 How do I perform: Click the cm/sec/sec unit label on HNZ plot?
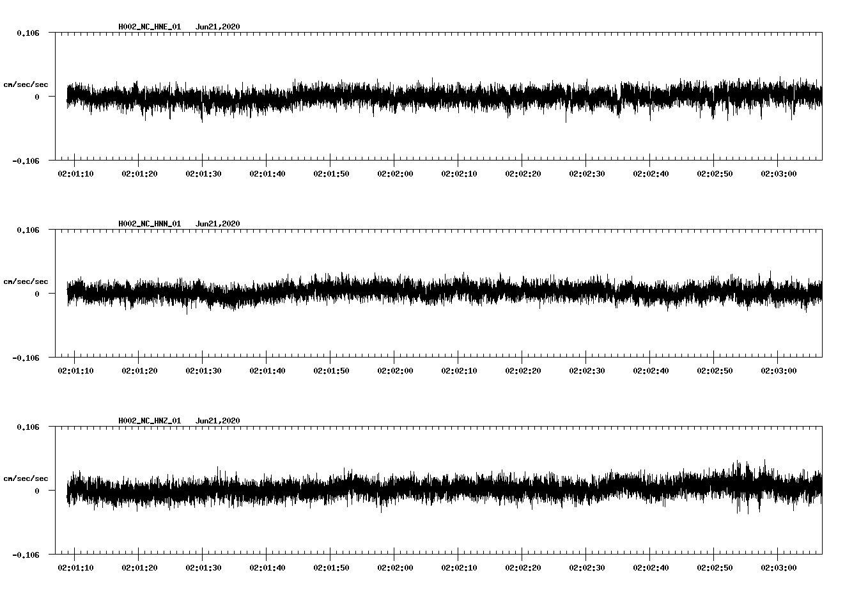point(26,478)
